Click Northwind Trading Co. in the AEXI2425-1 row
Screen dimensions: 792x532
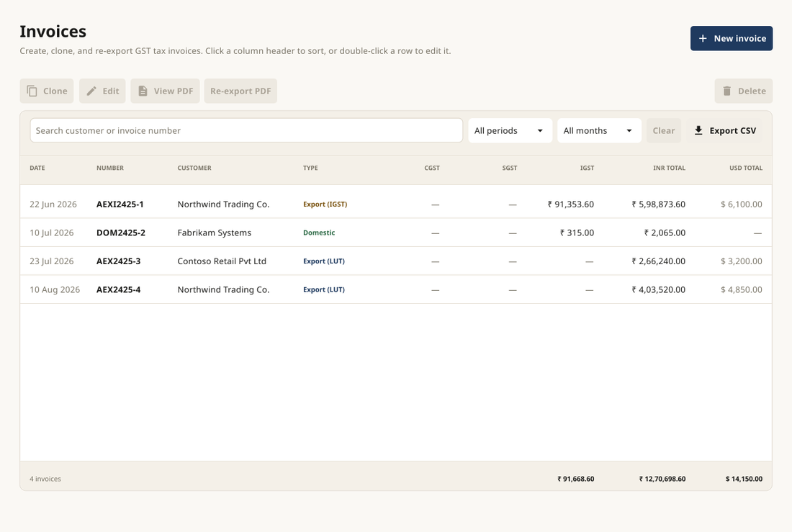coord(223,204)
